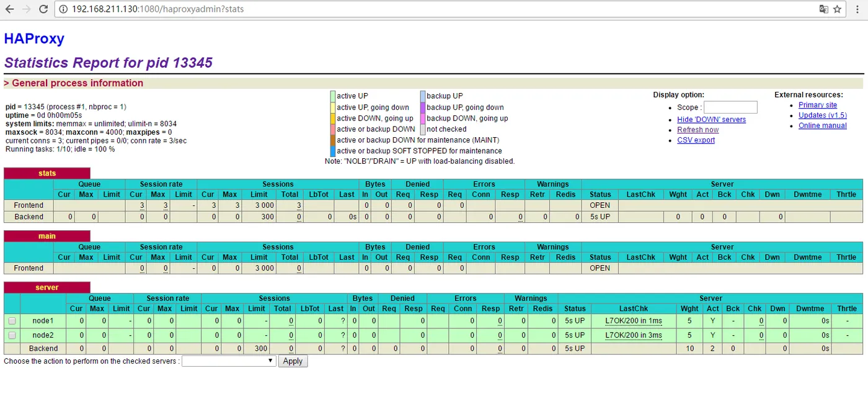Bookmark this page with the star icon

click(x=837, y=9)
